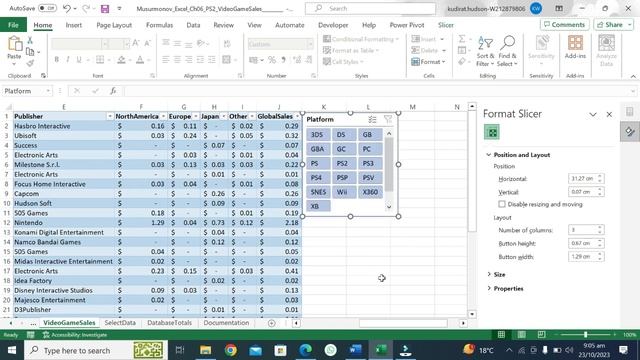Image resolution: width=640 pixels, height=360 pixels.
Task: Open Chrome from the taskbar
Action: tap(231, 350)
